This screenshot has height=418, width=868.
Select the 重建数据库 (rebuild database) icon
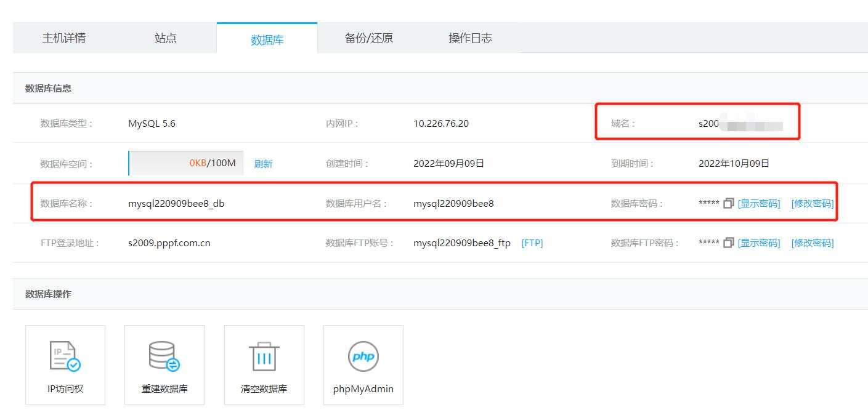tap(164, 364)
